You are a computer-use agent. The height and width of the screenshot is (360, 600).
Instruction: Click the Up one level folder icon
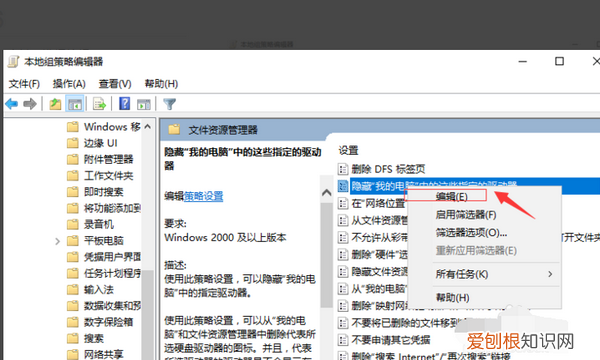point(55,104)
